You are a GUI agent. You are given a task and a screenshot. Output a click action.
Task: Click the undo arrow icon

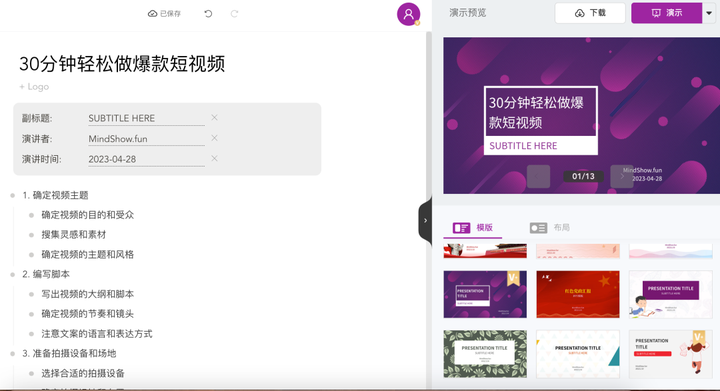coord(208,14)
